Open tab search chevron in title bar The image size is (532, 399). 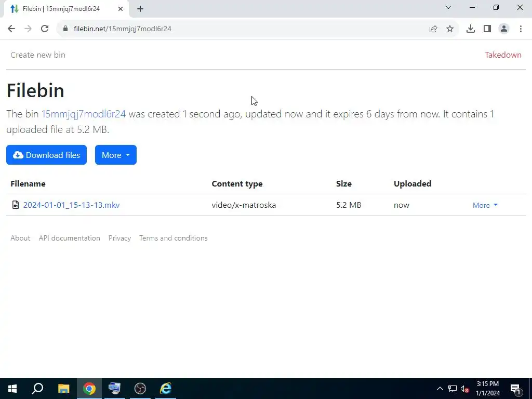(448, 7)
